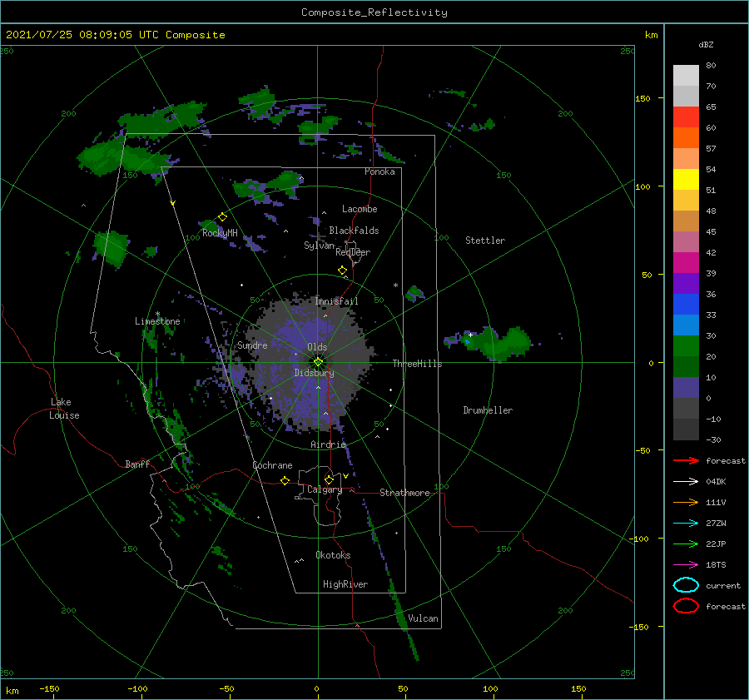
Task: Select the slate purple 0-10 dBZ swatch
Action: (x=686, y=388)
